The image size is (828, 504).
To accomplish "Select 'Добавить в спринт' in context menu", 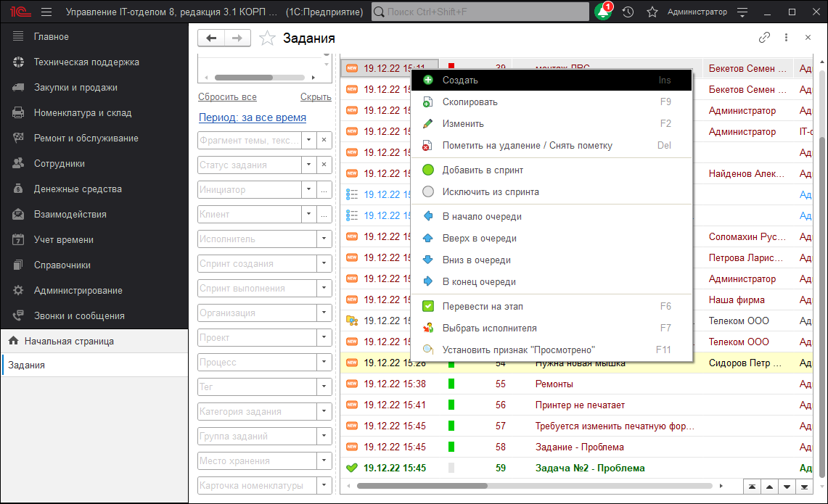I will tap(483, 170).
